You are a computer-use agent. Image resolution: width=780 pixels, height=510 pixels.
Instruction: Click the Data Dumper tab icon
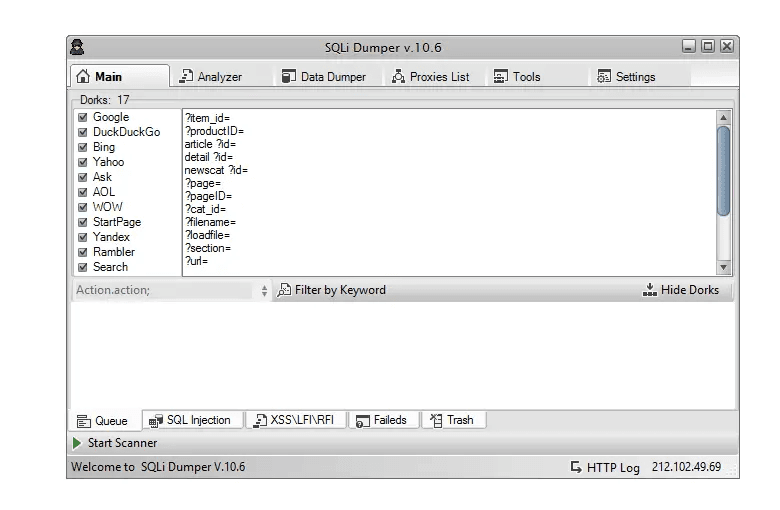click(x=289, y=76)
